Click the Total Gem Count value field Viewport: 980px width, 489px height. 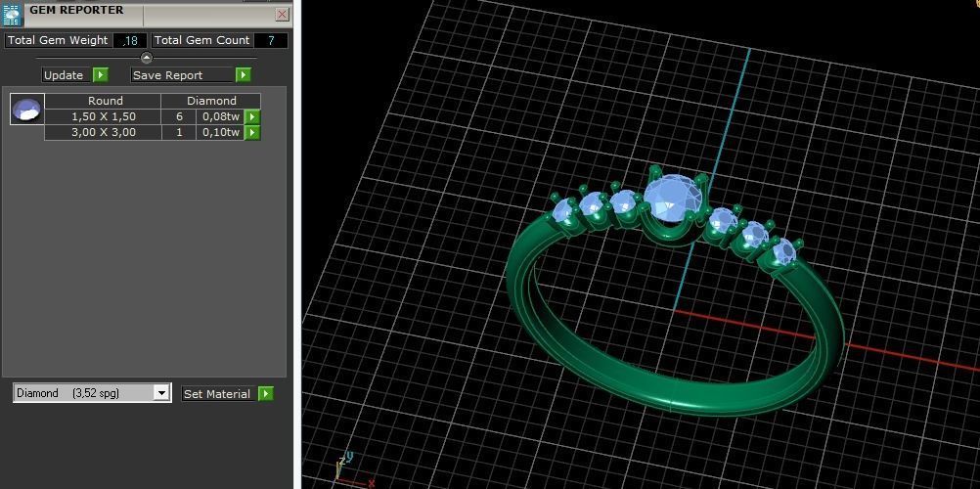click(271, 41)
